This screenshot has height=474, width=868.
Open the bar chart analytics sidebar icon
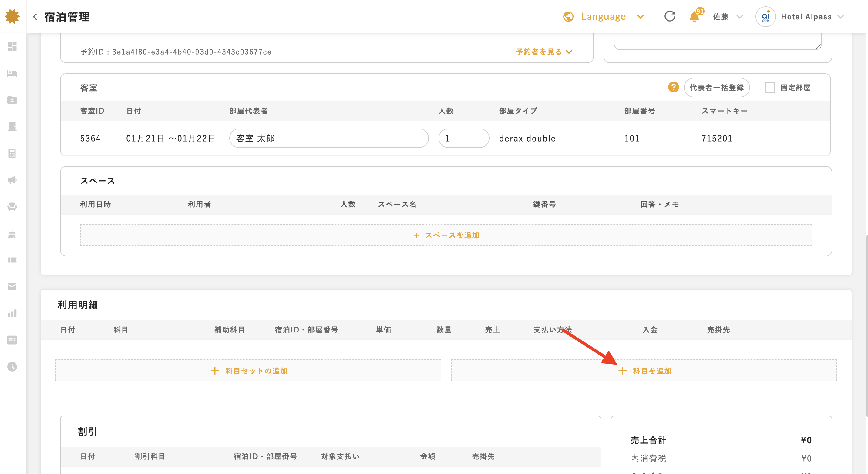tap(12, 313)
